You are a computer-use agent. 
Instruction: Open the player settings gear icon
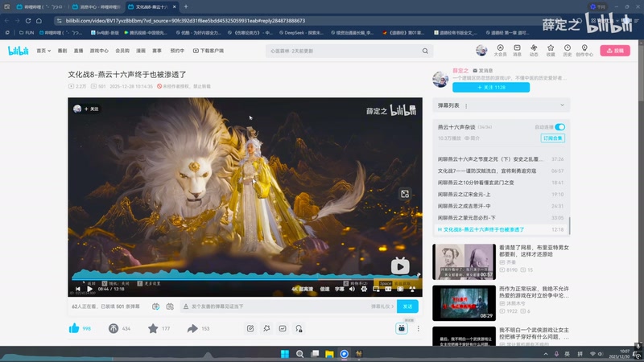[x=364, y=289]
